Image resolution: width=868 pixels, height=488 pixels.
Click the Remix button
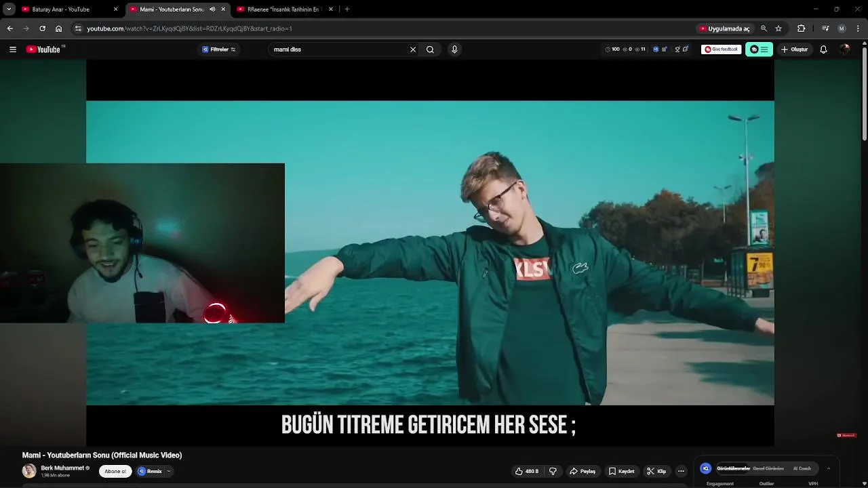click(151, 471)
